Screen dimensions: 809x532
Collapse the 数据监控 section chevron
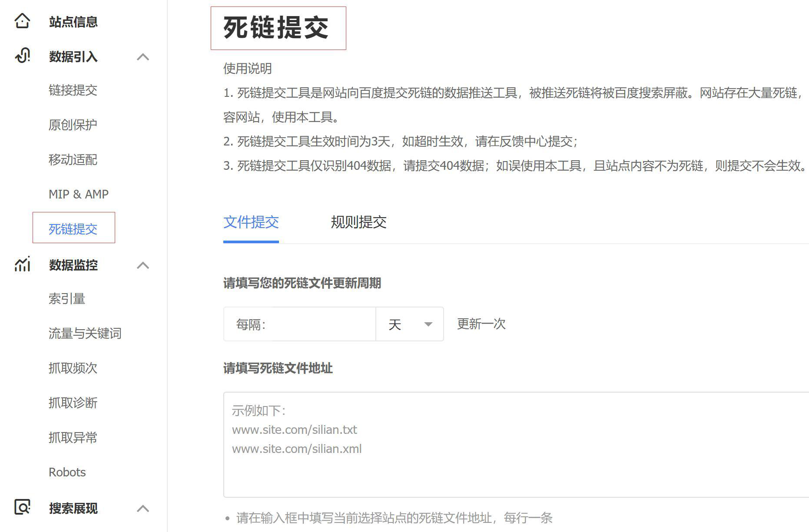143,265
